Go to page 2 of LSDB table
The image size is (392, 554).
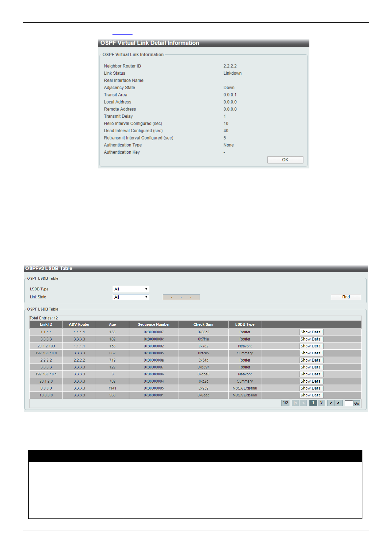[321, 403]
